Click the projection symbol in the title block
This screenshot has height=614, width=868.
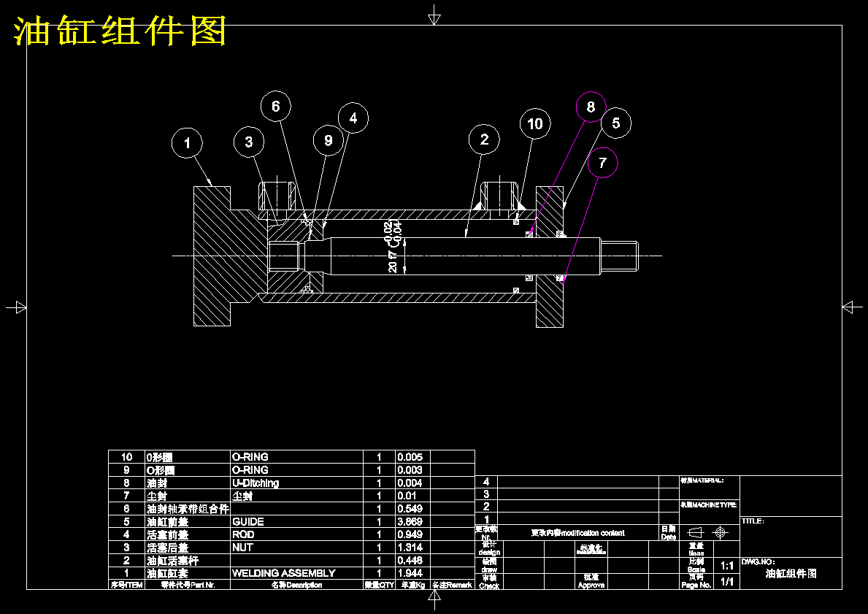709,533
